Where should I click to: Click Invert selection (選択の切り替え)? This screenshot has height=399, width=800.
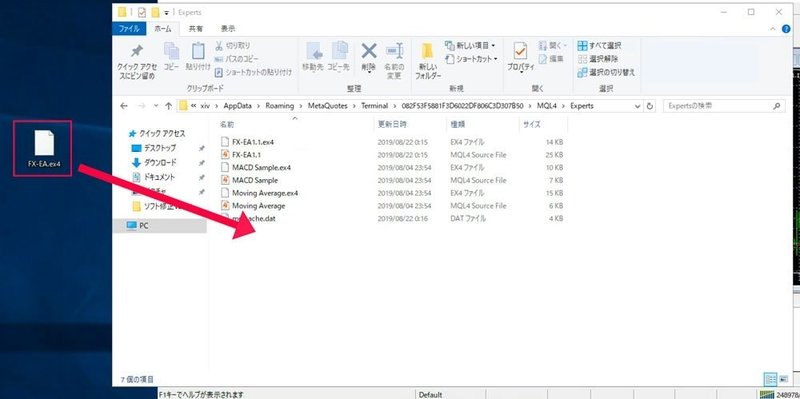coord(606,72)
